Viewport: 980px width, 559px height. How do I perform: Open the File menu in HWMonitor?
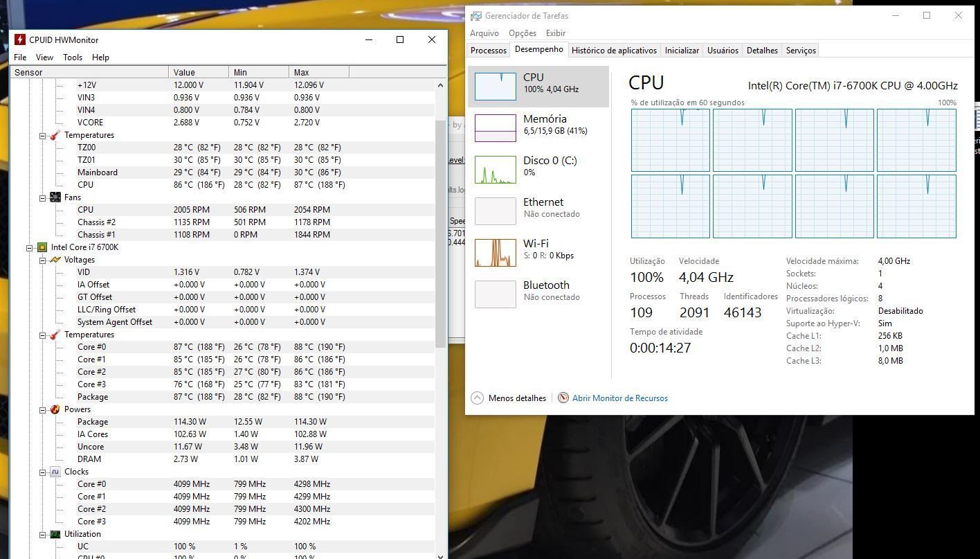coord(20,57)
